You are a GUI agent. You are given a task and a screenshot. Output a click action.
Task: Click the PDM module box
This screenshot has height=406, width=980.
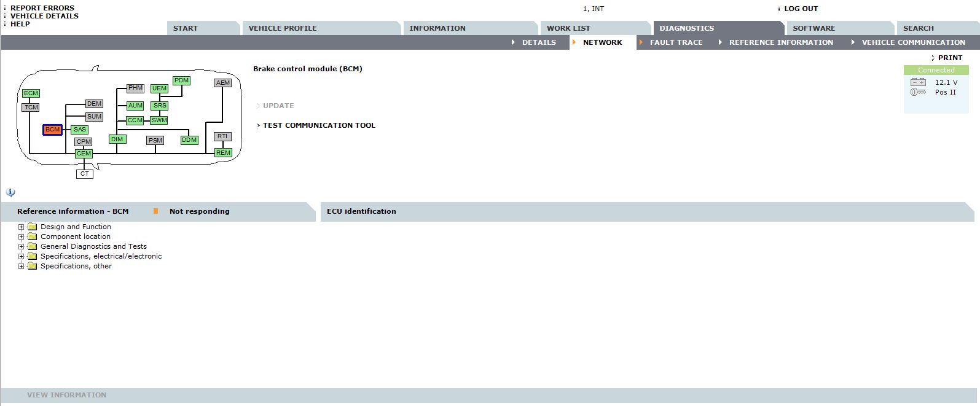pyautogui.click(x=181, y=80)
